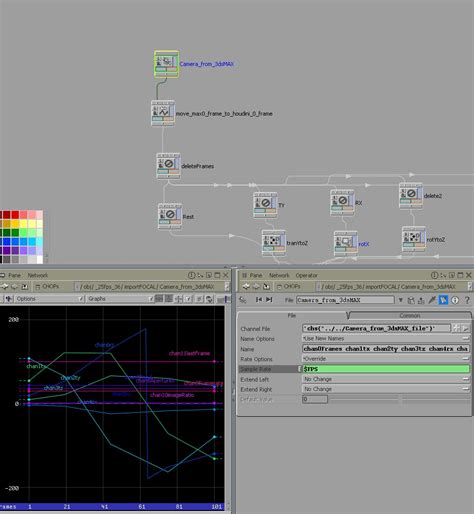The width and height of the screenshot is (474, 514).
Task: Select the RX delete node
Action: (342, 202)
